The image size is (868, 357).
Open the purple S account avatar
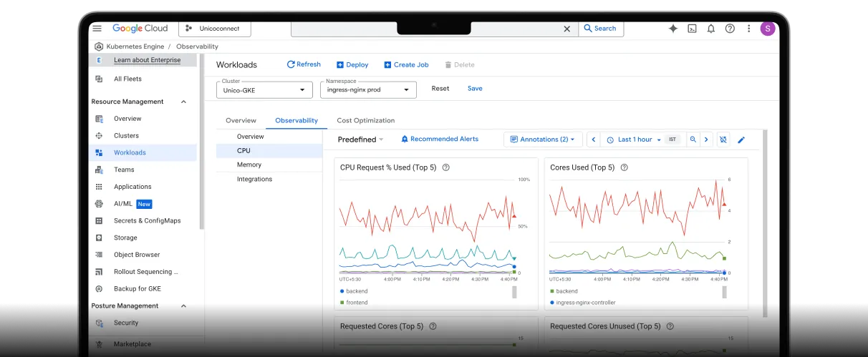click(x=768, y=29)
